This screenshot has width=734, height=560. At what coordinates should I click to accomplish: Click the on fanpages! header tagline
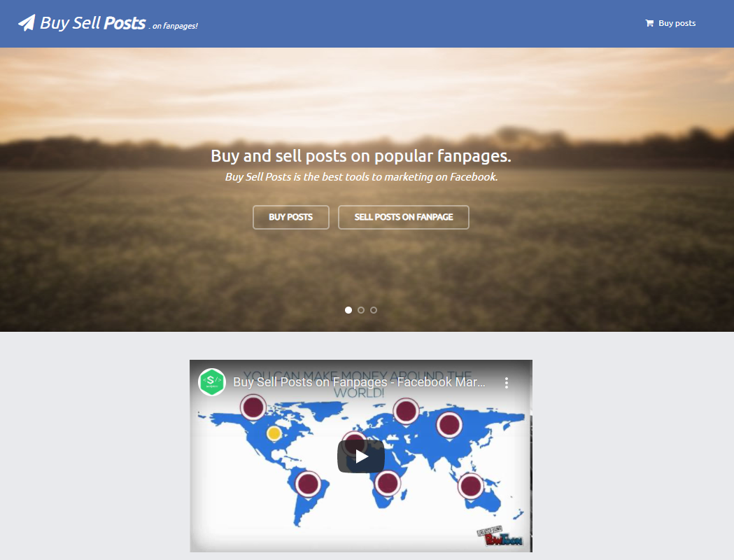tap(175, 26)
